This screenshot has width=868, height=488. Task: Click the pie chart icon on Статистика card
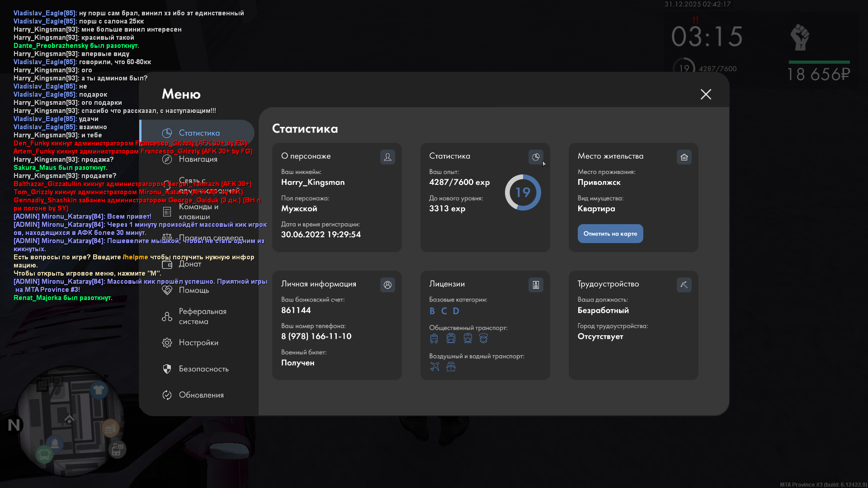pos(536,157)
